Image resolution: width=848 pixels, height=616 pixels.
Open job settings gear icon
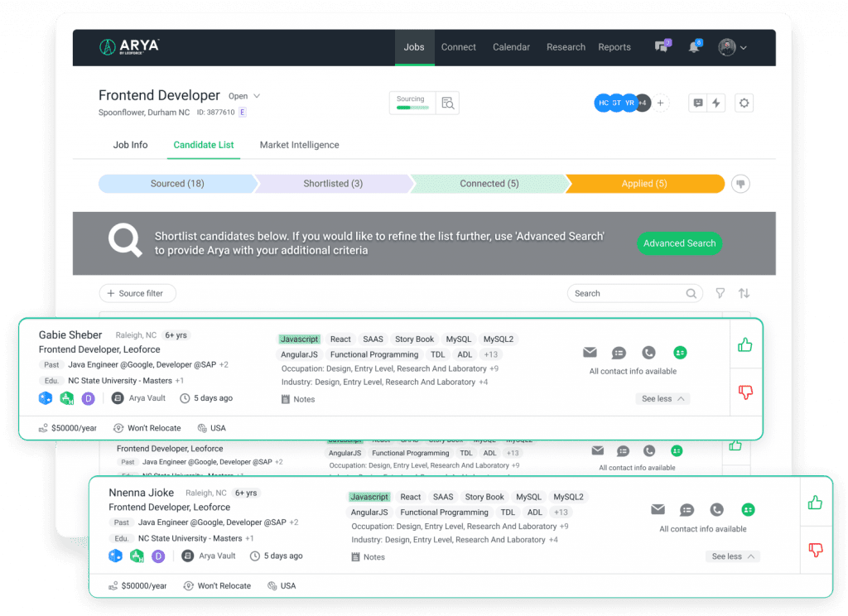pos(744,103)
